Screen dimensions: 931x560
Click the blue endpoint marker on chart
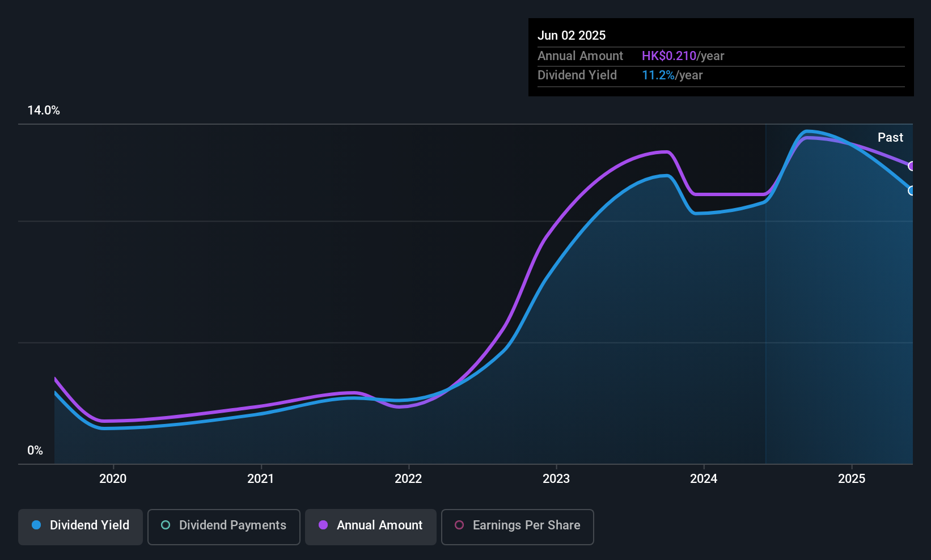coord(911,190)
